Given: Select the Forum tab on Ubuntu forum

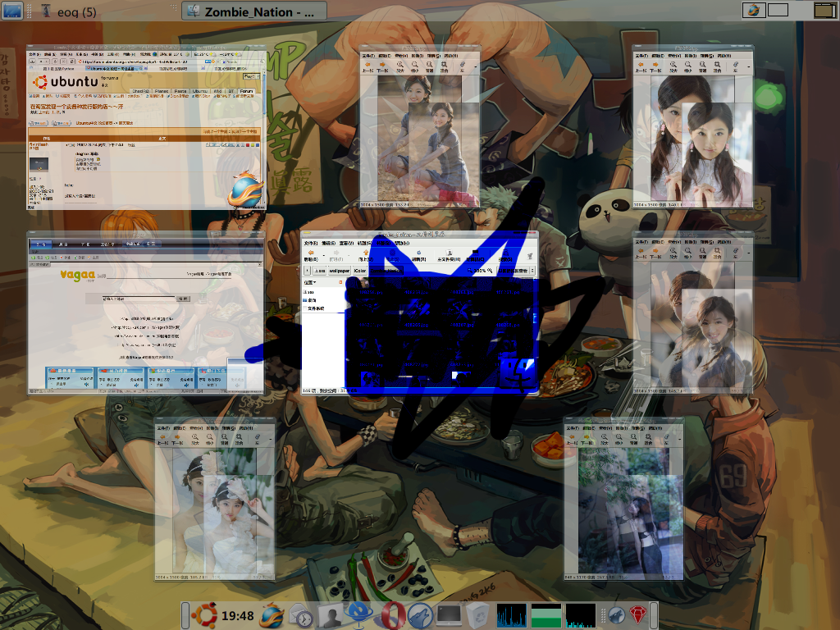Looking at the screenshot, I should [246, 92].
